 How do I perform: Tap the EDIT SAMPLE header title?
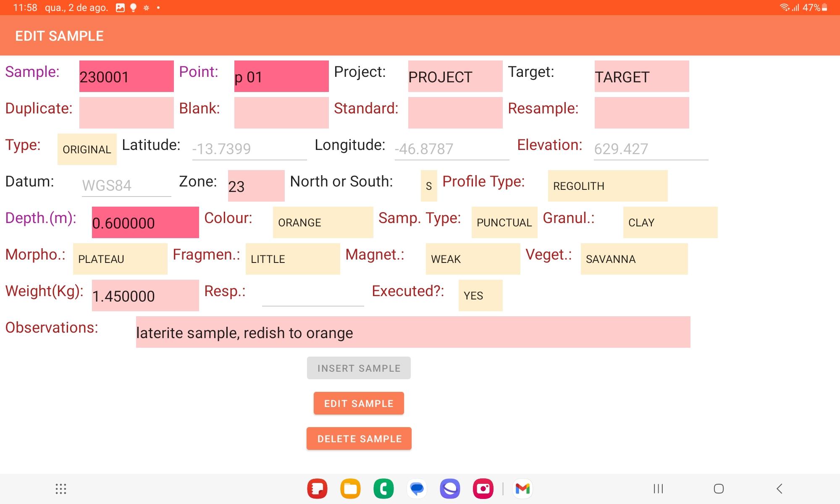point(59,36)
